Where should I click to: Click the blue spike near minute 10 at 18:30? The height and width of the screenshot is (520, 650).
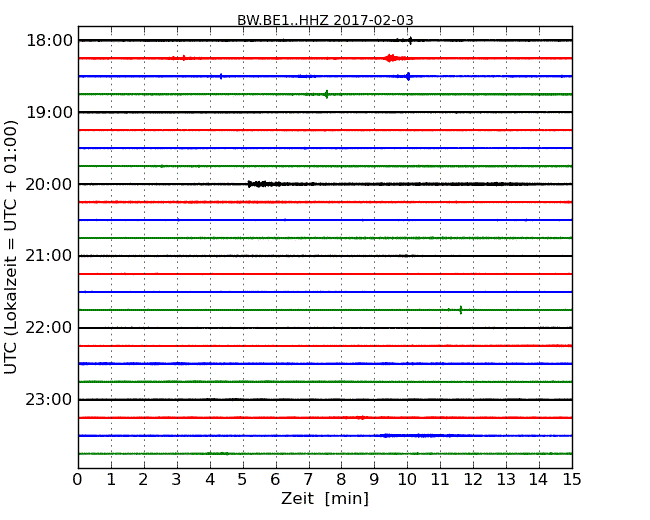point(408,76)
